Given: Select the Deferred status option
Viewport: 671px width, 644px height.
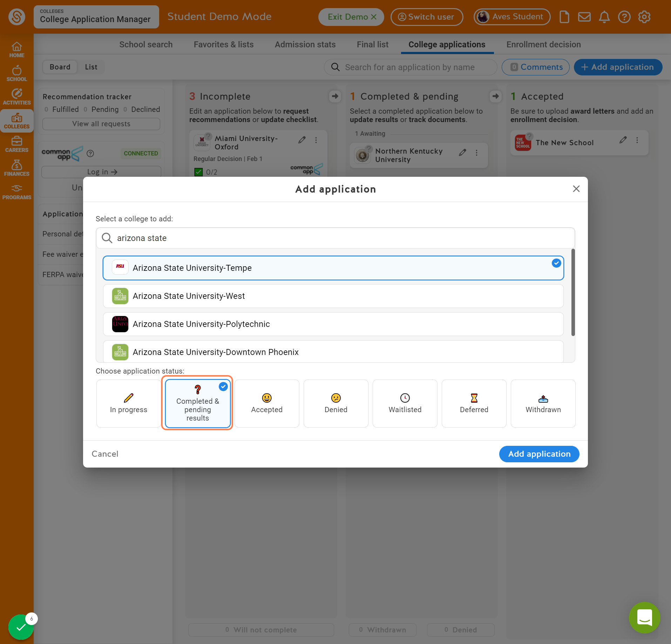Looking at the screenshot, I should [x=474, y=403].
